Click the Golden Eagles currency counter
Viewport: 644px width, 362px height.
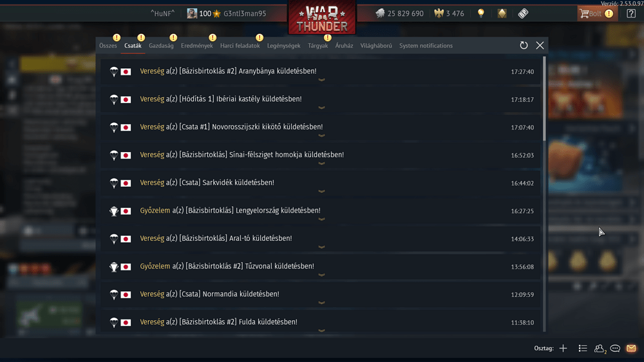[450, 13]
